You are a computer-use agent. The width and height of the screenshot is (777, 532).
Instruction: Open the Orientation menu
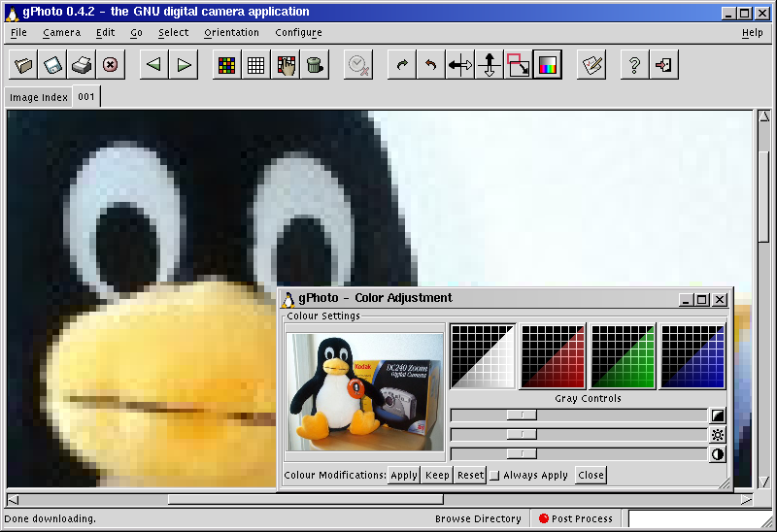point(231,33)
